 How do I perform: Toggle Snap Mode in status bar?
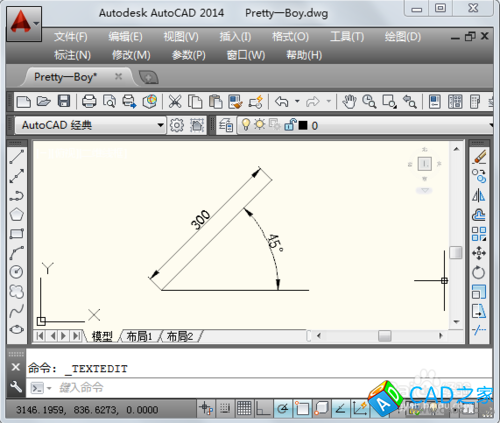point(225,409)
